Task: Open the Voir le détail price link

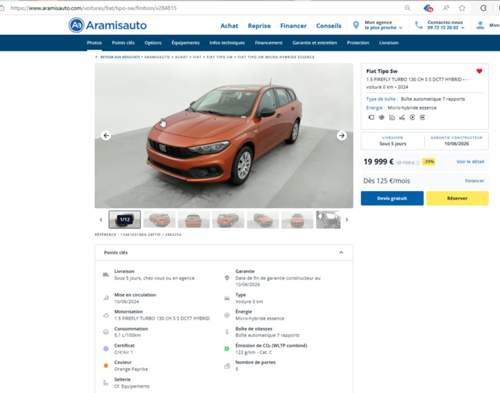Action: (x=470, y=162)
